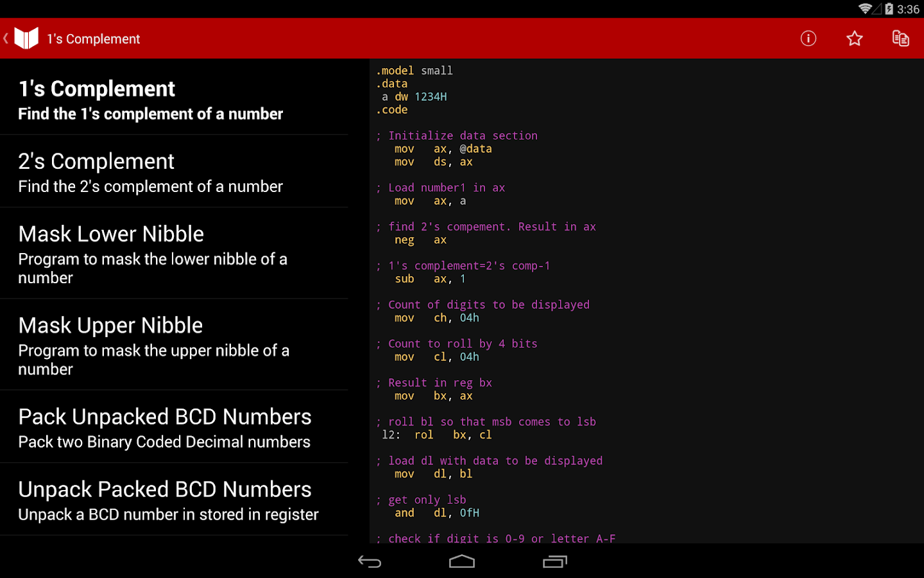Tap the "; Load number1 in ax" comment
The image size is (924, 578).
click(441, 188)
